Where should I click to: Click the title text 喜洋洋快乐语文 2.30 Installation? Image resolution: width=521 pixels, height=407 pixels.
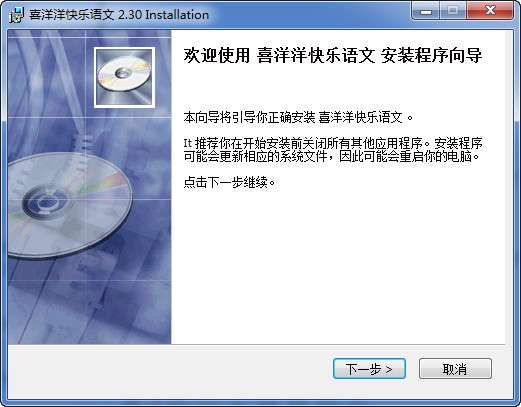[119, 15]
